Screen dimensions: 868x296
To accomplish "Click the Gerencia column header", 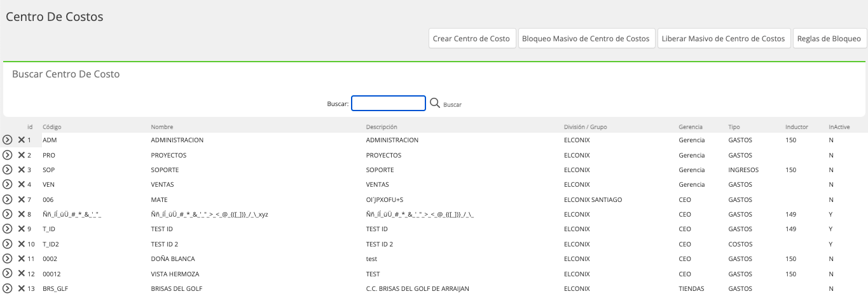I will (691, 127).
